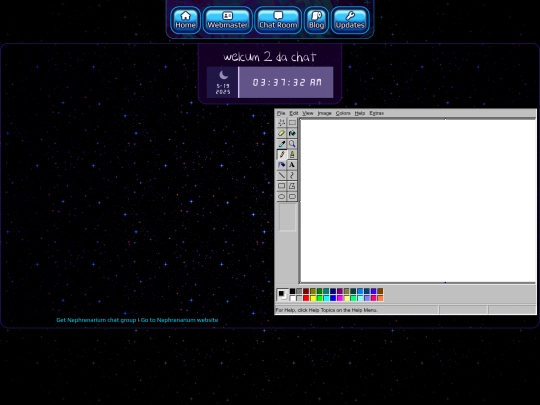Select the Rectangle shape tool
The image size is (540, 405).
[x=281, y=186]
